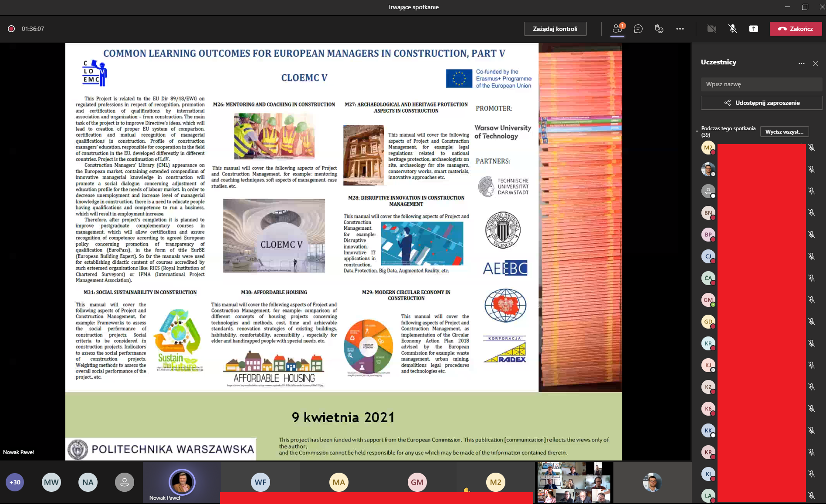Screen dimensions: 826x504
Task: Click the 01:36:07 meeting timer
Action: pyautogui.click(x=33, y=29)
